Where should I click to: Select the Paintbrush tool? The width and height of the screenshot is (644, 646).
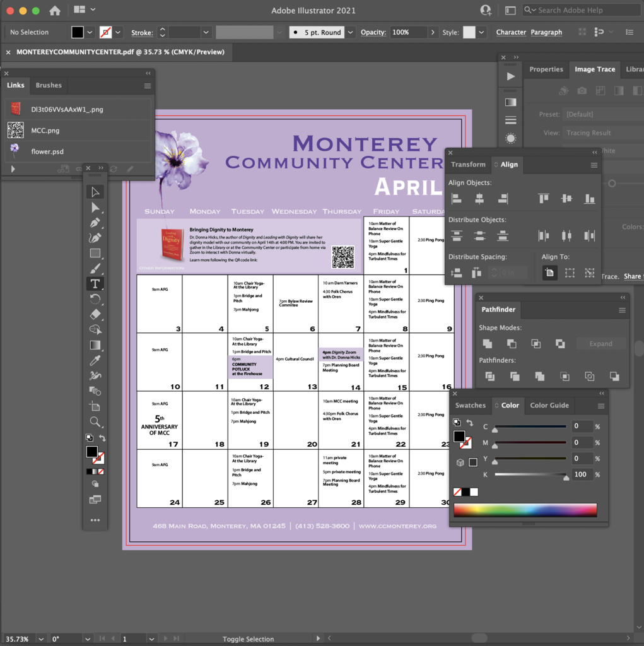pyautogui.click(x=95, y=268)
